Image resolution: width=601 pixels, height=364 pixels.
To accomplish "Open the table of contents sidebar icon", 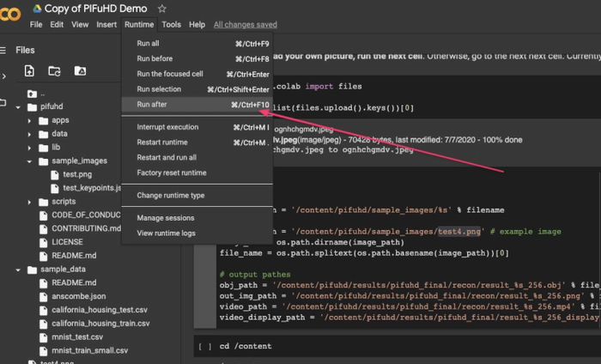I will coord(4,51).
